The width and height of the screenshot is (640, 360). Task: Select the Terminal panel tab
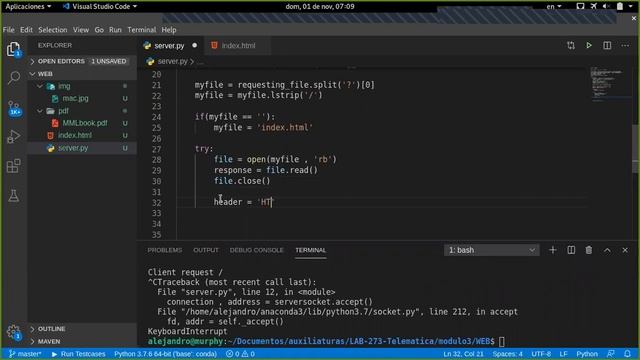311,250
